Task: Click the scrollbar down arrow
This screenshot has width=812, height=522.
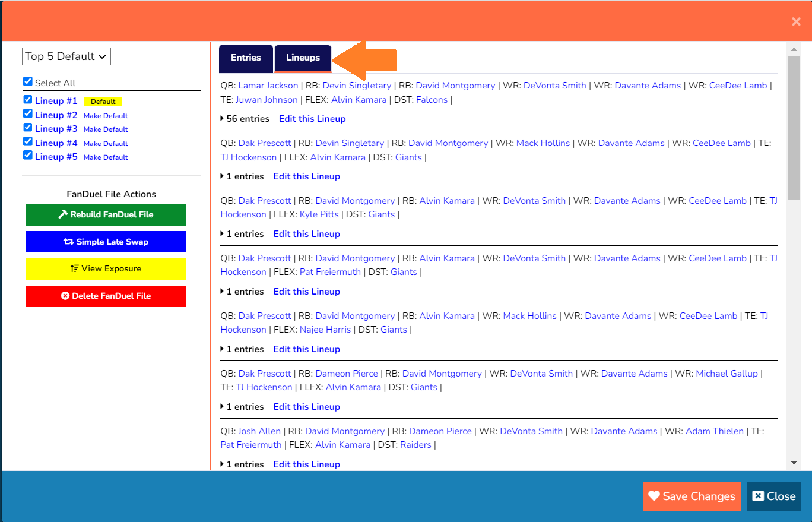Action: click(x=794, y=461)
